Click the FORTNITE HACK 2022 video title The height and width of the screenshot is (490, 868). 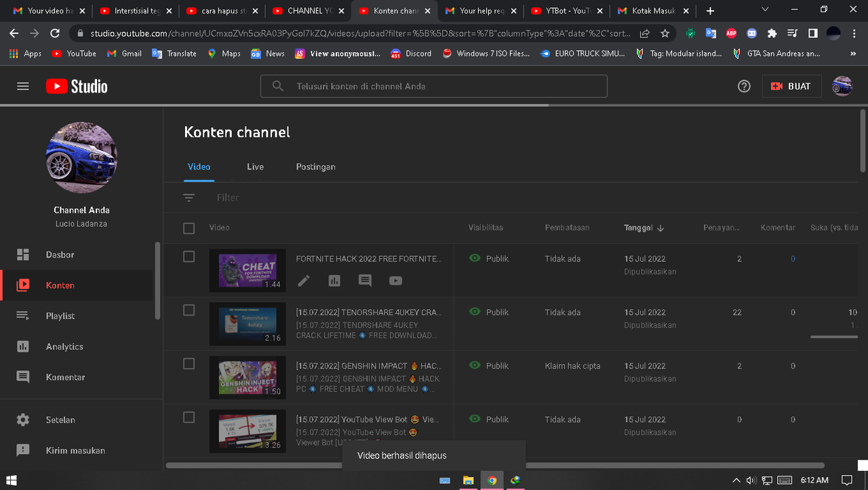coord(369,259)
